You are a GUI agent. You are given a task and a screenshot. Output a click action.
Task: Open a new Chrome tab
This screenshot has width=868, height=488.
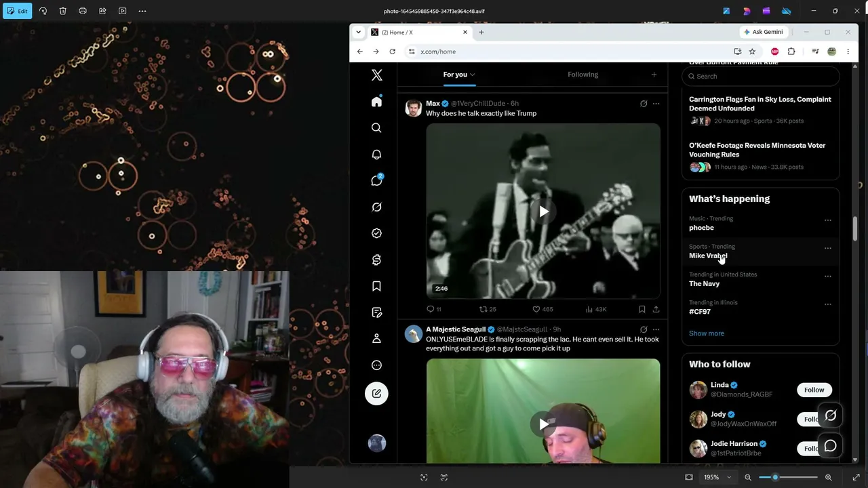[481, 32]
